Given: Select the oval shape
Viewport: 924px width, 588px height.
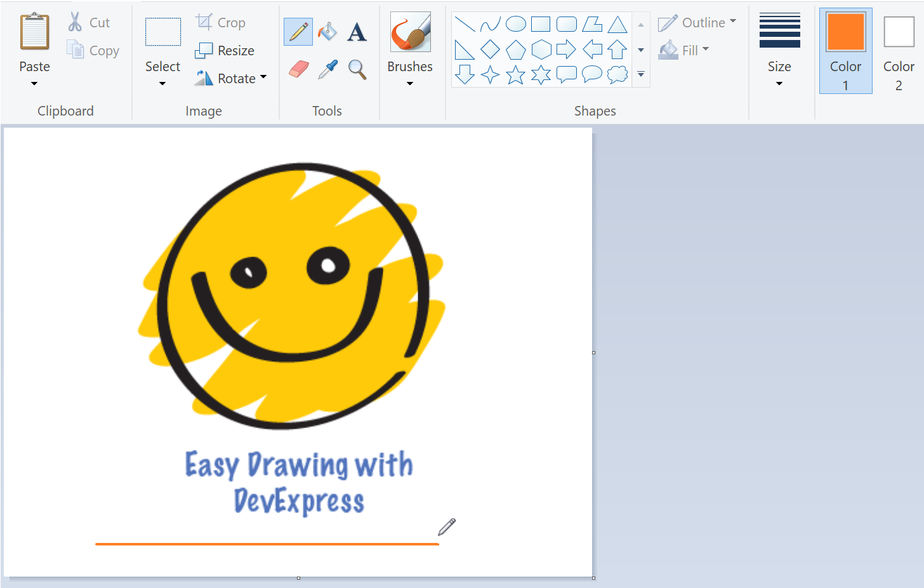Looking at the screenshot, I should [515, 23].
